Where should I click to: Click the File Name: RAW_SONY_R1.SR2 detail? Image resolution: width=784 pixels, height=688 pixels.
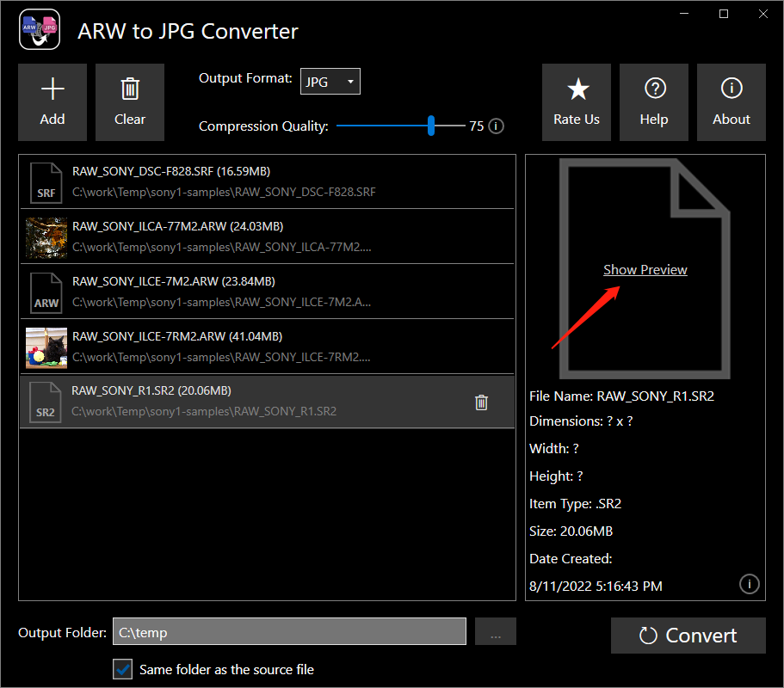pos(622,396)
